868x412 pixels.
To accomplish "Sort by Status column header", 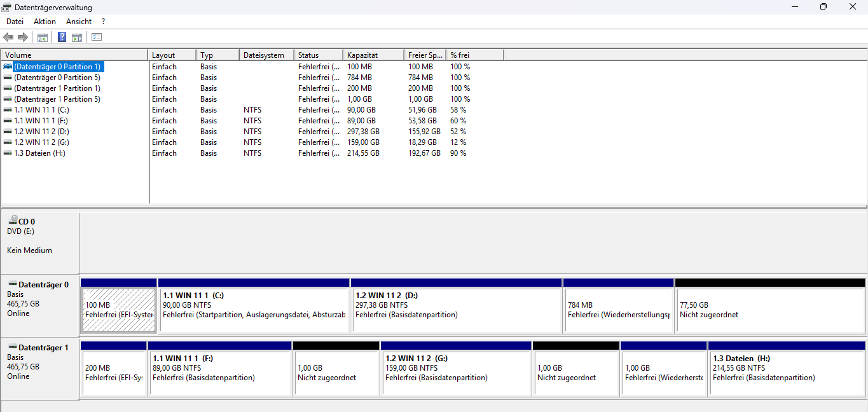I will (319, 55).
